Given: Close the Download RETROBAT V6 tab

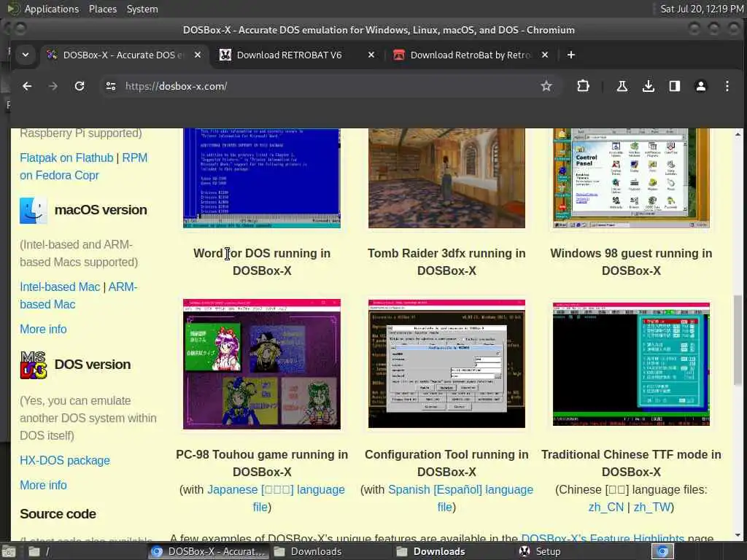Looking at the screenshot, I should [371, 55].
